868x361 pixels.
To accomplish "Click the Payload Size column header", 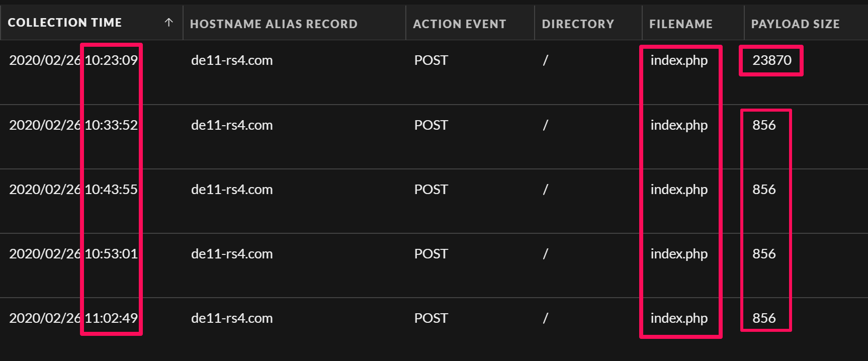I will click(795, 24).
